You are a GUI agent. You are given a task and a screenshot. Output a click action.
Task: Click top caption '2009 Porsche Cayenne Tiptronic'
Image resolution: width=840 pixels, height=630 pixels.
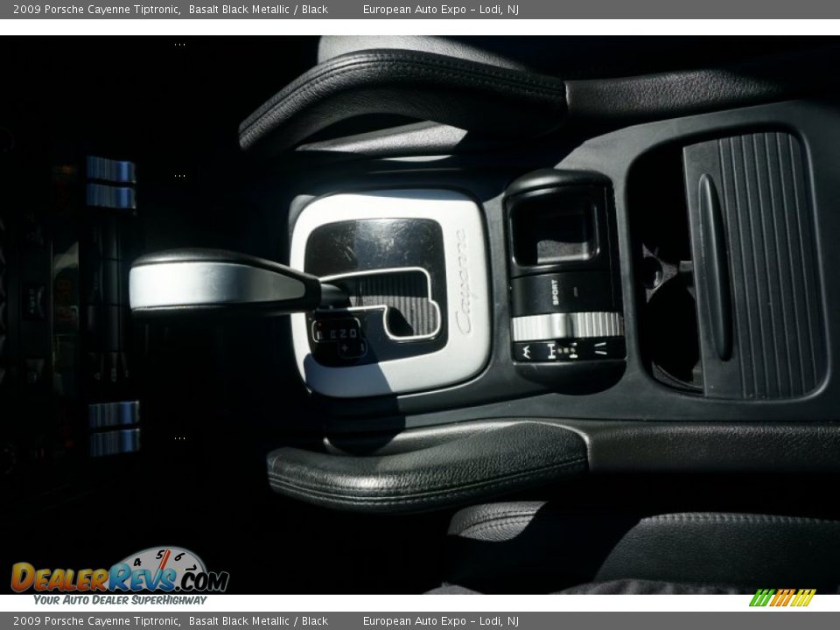click(x=96, y=10)
